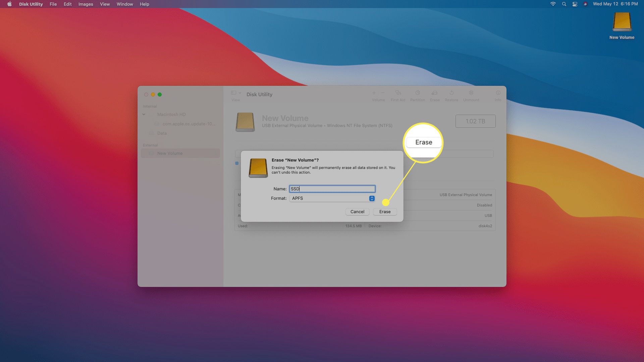Click the Erase toolbar icon
The width and height of the screenshot is (644, 362).
435,93
